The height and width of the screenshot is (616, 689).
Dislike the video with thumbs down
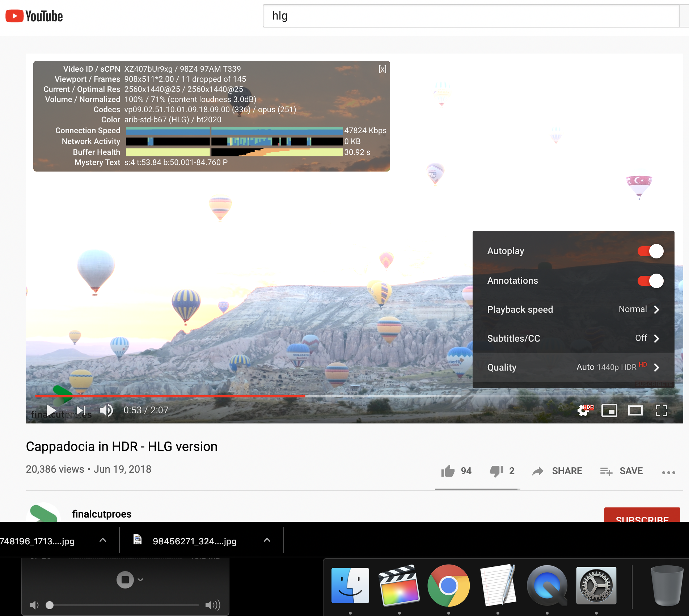coord(496,471)
